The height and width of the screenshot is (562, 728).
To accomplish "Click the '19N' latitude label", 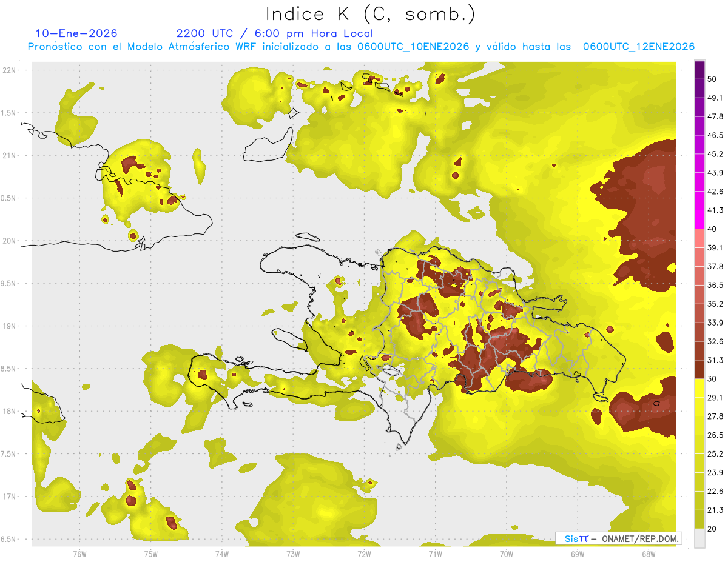I will click(10, 326).
